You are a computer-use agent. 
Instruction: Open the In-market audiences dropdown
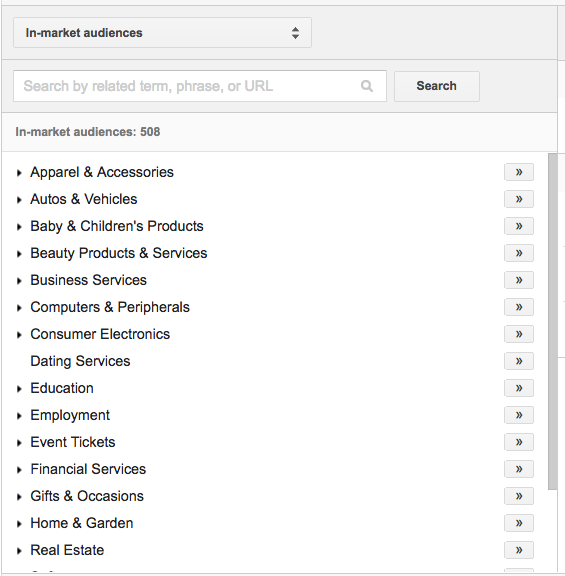tap(162, 33)
